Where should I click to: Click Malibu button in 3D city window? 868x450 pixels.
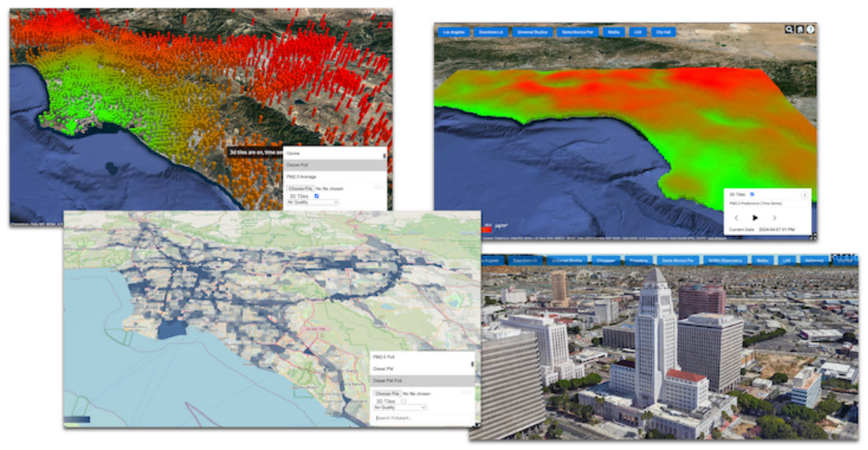point(763,261)
